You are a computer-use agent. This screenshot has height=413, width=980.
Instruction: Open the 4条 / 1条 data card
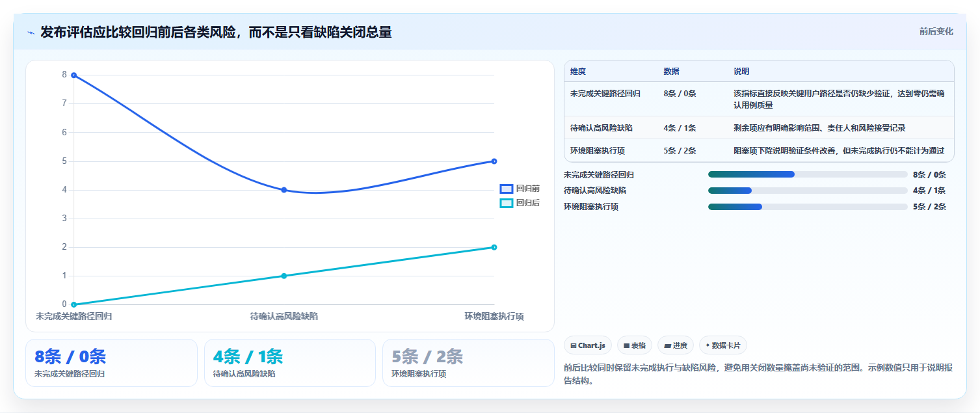(290, 363)
